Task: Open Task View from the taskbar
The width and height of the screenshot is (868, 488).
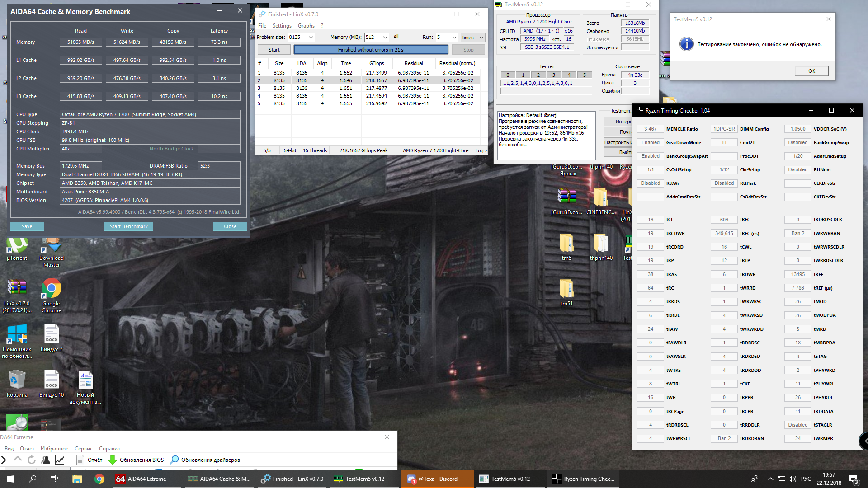Action: tap(54, 479)
